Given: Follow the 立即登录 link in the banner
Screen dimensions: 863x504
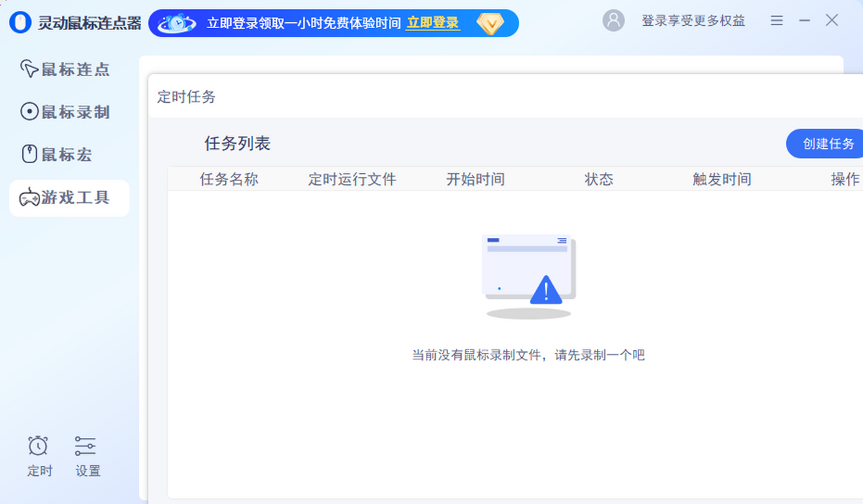Looking at the screenshot, I should pyautogui.click(x=433, y=23).
